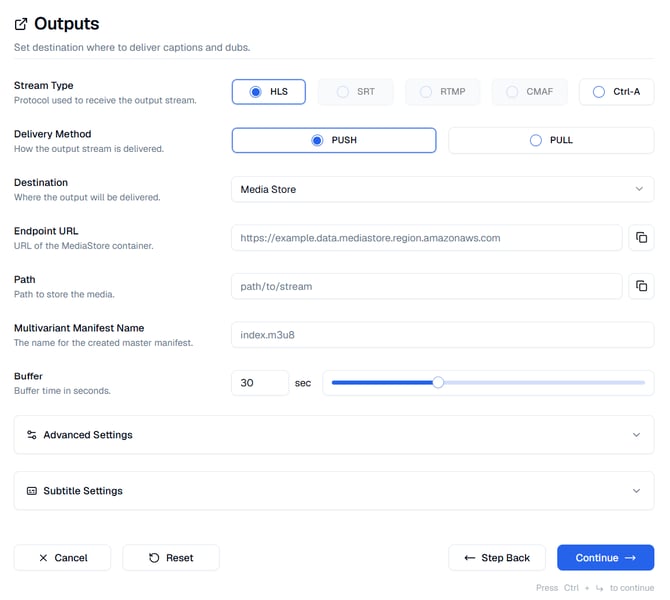This screenshot has width=670, height=600.
Task: Go to previous step with Step Back
Action: [497, 558]
